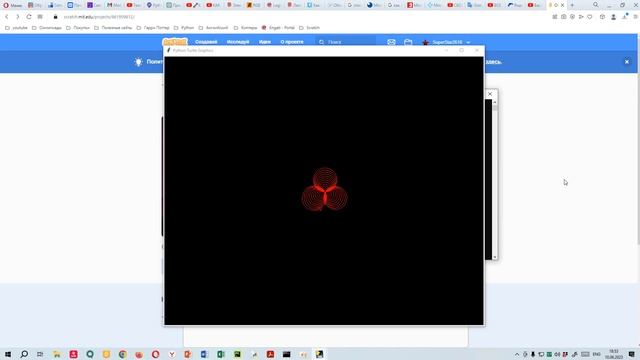Launch Word from the taskbar

tap(204, 354)
